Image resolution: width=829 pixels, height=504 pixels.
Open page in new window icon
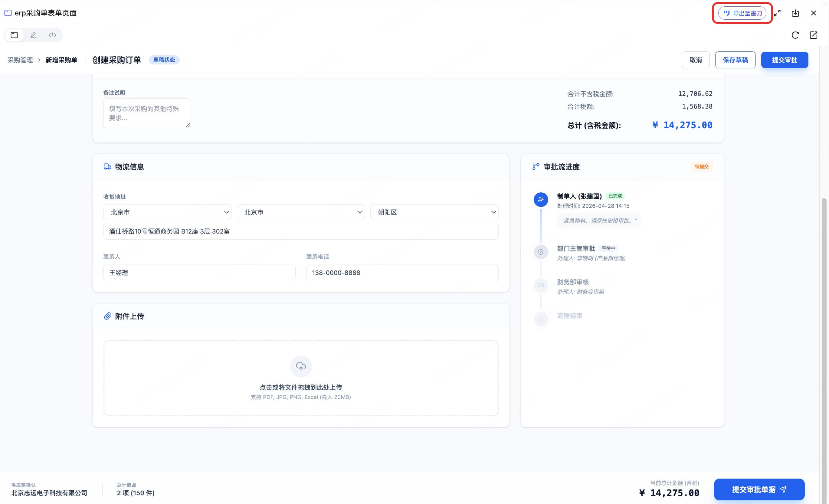point(813,35)
